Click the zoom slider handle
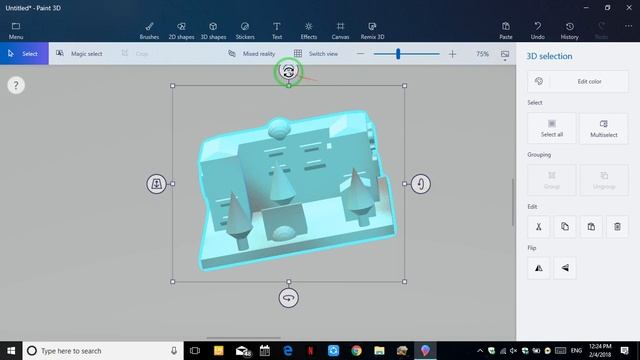 (x=398, y=53)
